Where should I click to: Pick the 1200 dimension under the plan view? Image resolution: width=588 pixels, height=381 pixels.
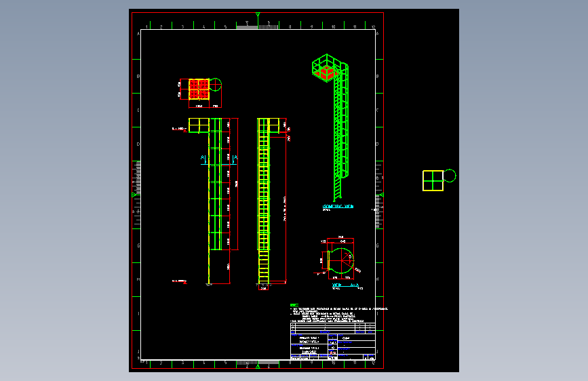point(199,106)
